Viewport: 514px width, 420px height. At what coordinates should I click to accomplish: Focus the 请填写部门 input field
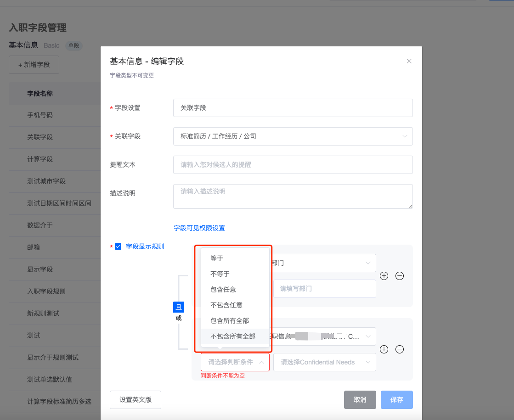[325, 289]
